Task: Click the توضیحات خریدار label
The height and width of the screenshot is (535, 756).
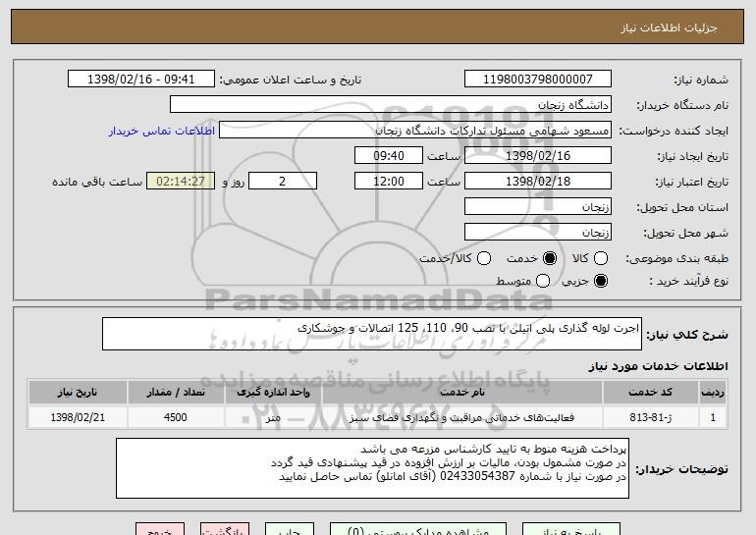Action: click(x=681, y=469)
